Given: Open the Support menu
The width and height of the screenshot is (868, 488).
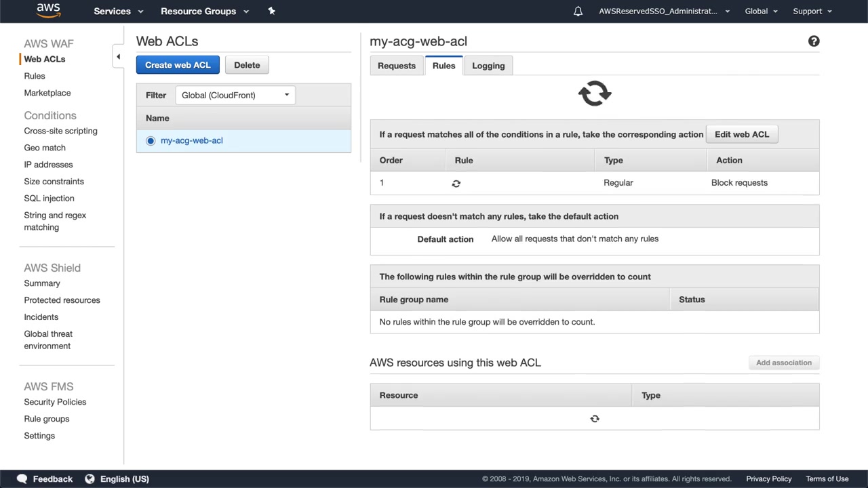Looking at the screenshot, I should point(812,11).
